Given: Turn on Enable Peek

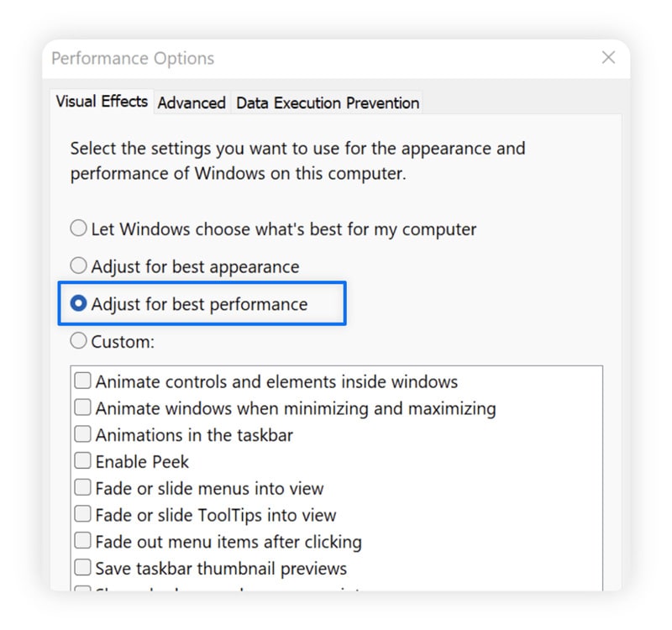Looking at the screenshot, I should click(82, 460).
